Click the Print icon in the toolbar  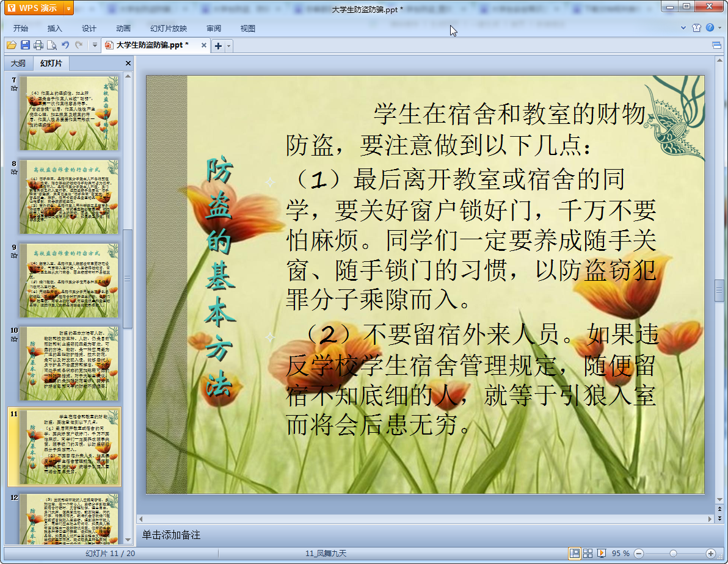click(x=38, y=45)
